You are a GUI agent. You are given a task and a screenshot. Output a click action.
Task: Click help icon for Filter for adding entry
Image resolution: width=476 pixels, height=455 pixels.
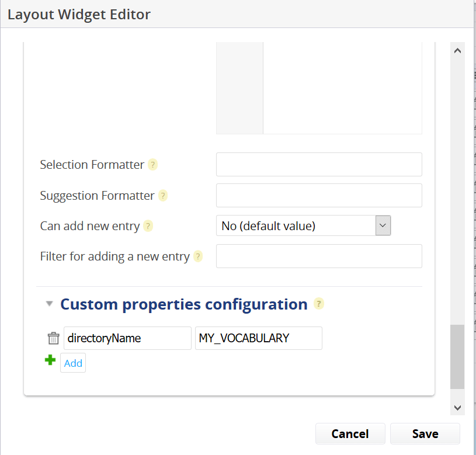(198, 256)
